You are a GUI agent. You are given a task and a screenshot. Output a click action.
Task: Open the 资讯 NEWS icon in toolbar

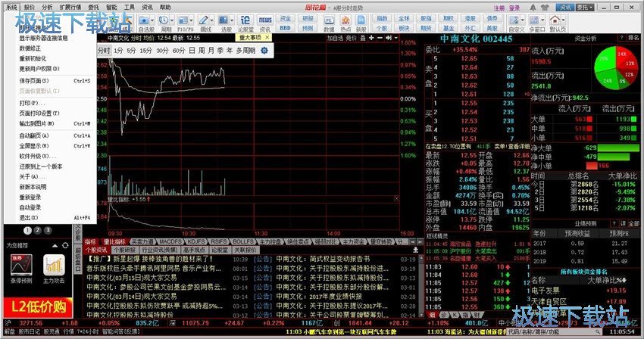tap(265, 20)
